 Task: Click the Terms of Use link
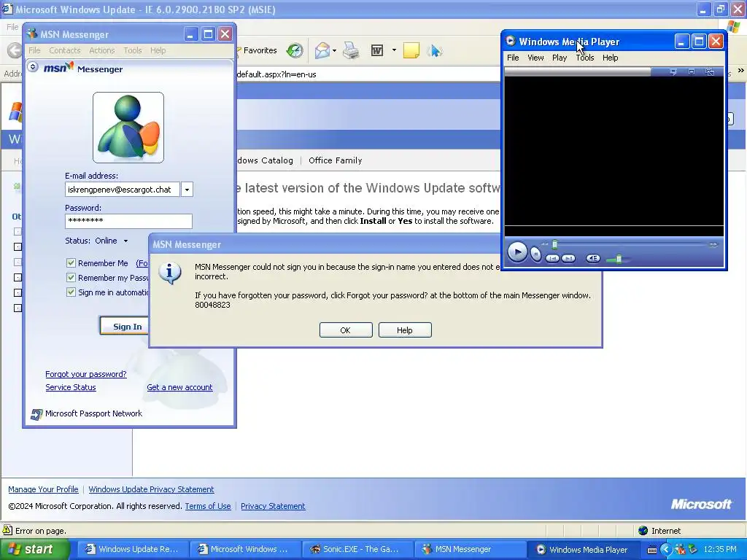[208, 506]
